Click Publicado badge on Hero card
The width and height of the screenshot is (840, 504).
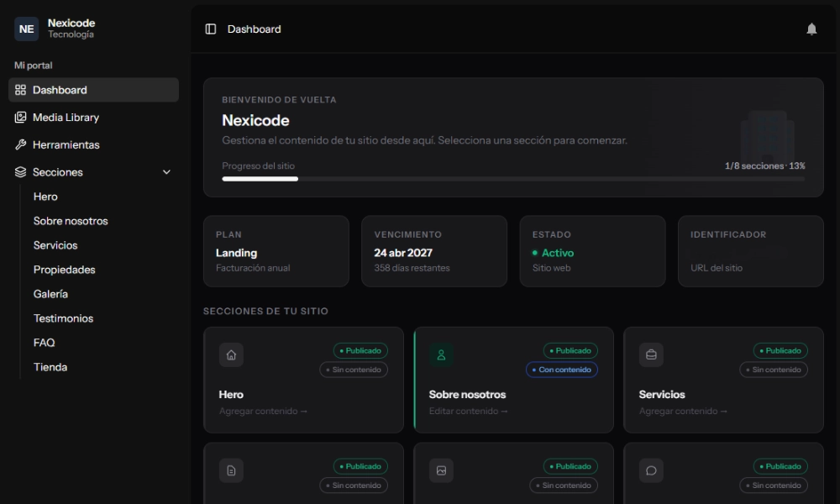pos(360,351)
